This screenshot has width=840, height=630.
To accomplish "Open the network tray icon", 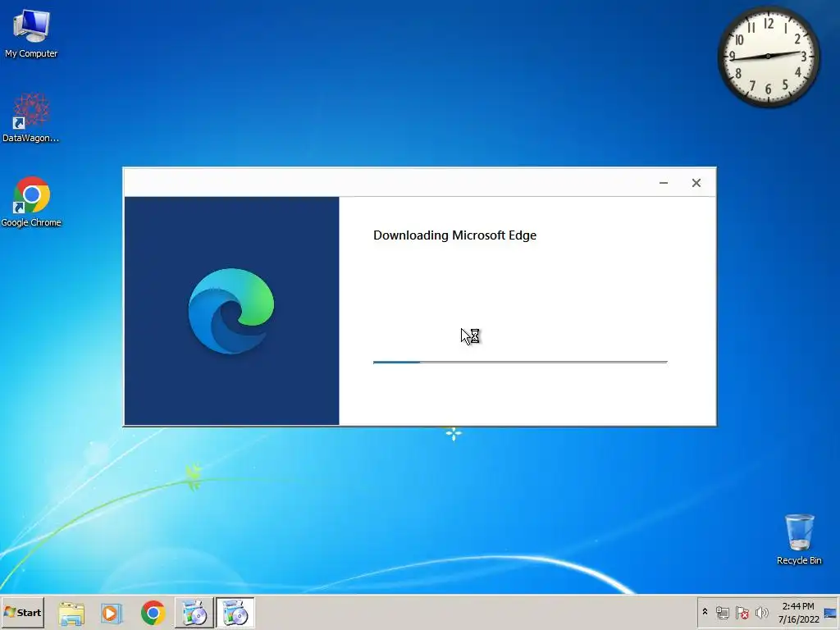I will pos(722,612).
